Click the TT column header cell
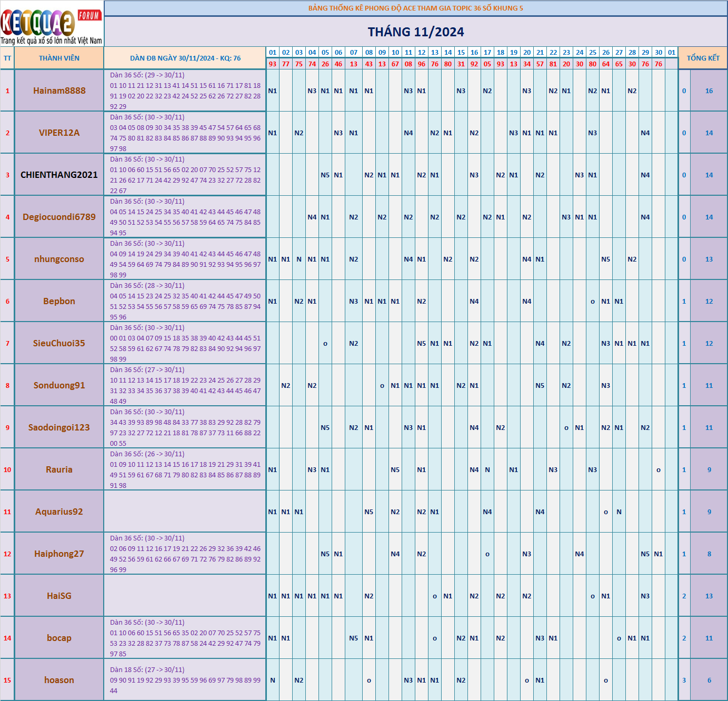The width and height of the screenshot is (728, 701). 7,58
